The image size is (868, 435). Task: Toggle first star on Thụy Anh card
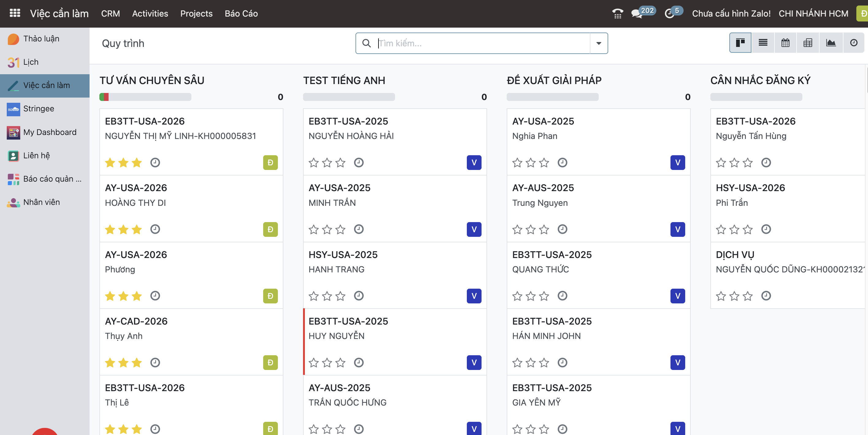tap(110, 363)
